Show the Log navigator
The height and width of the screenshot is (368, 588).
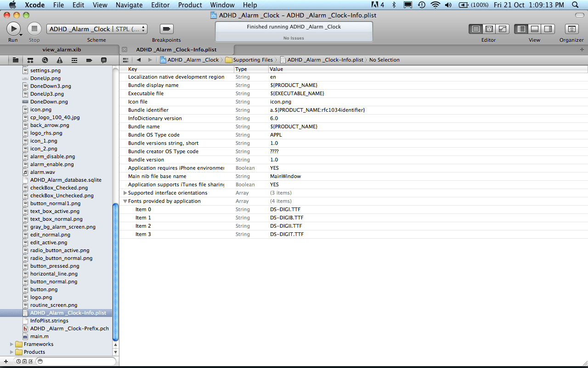[x=104, y=60]
